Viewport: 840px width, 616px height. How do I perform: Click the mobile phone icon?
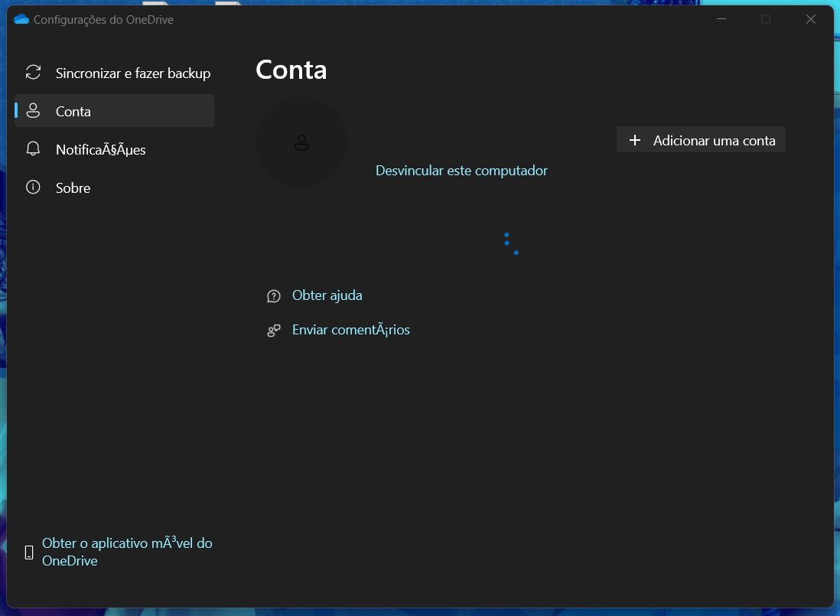30,552
